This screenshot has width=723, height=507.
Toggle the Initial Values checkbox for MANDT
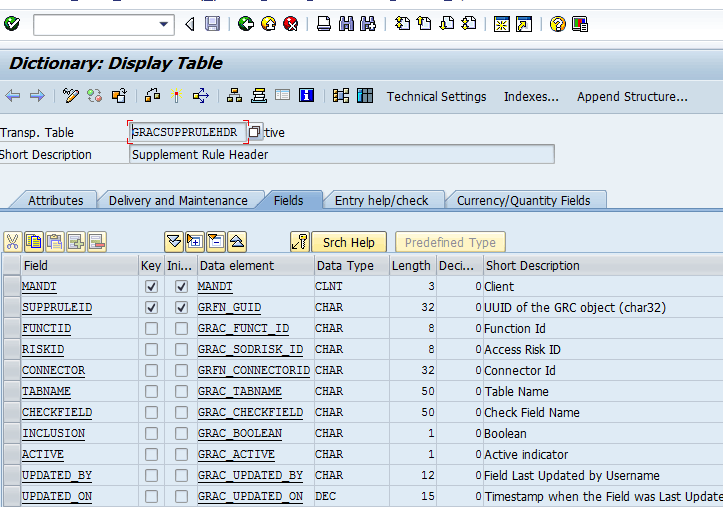coord(181,287)
